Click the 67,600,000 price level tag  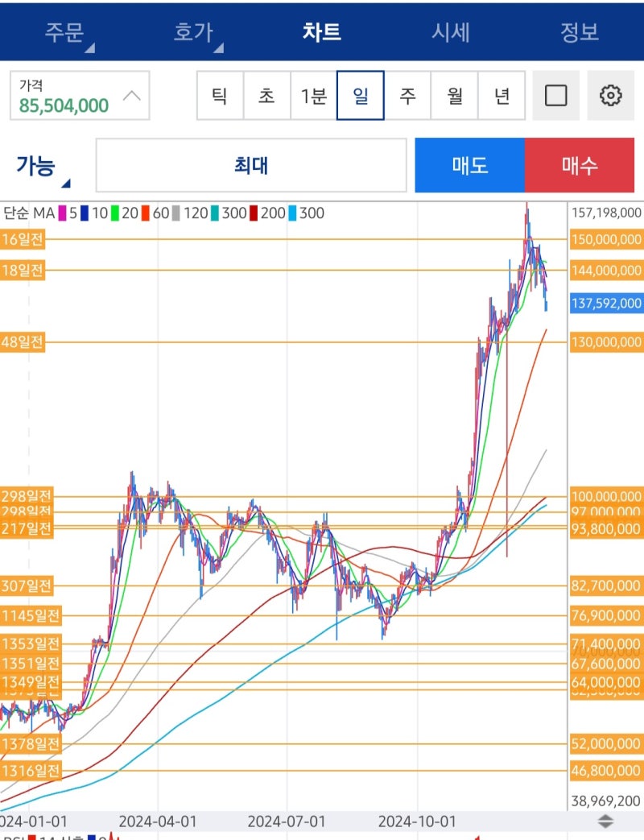coord(606,664)
